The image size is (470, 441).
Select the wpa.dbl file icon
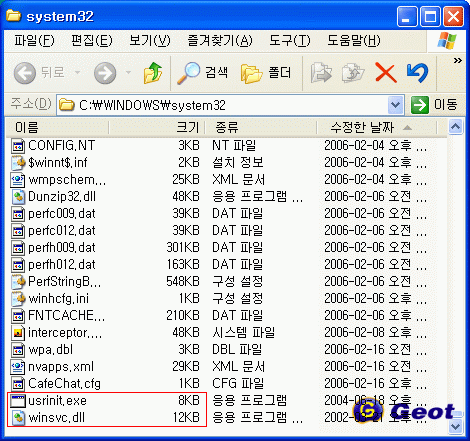pyautogui.click(x=18, y=350)
